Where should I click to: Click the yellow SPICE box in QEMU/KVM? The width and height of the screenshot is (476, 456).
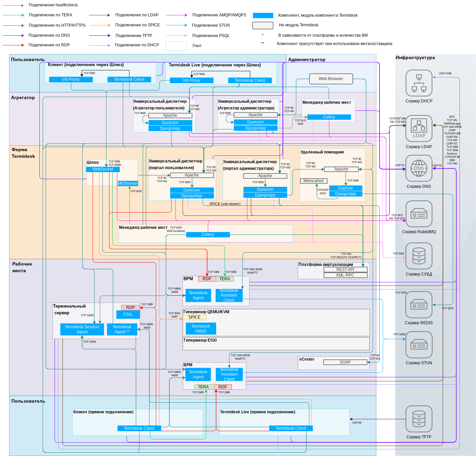[x=194, y=317]
